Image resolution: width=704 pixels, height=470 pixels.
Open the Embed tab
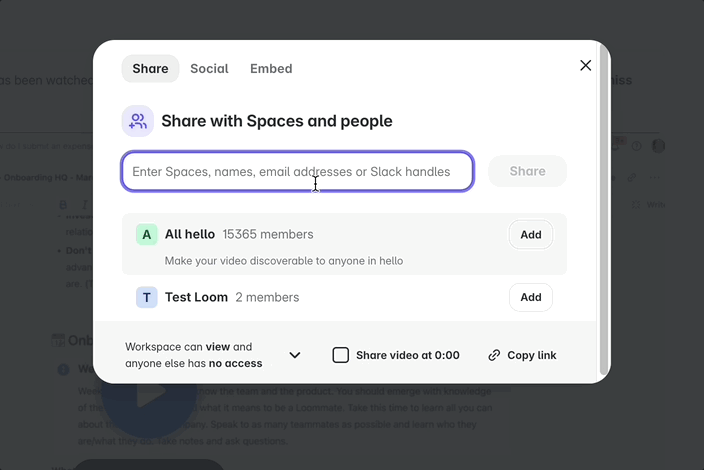click(271, 69)
